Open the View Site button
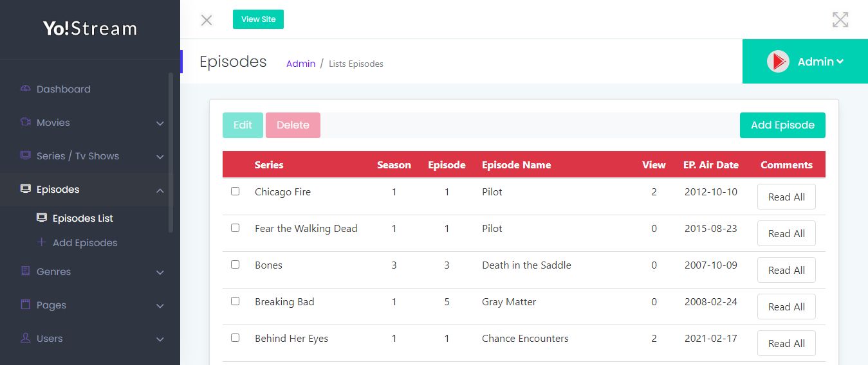Screen dimensions: 868x365 click(258, 19)
